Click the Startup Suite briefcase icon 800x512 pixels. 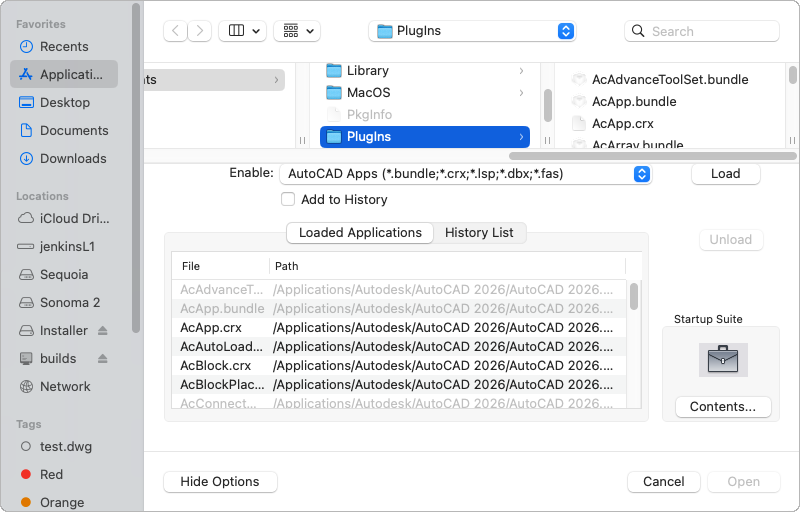[722, 359]
